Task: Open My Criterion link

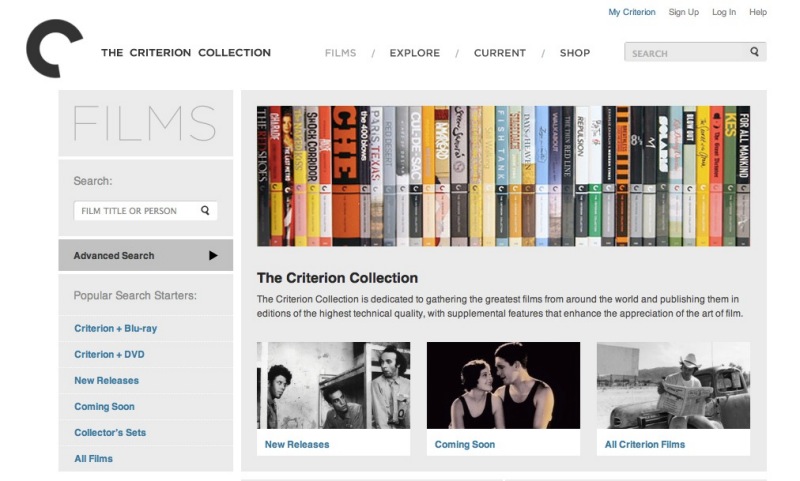Action: (x=632, y=12)
